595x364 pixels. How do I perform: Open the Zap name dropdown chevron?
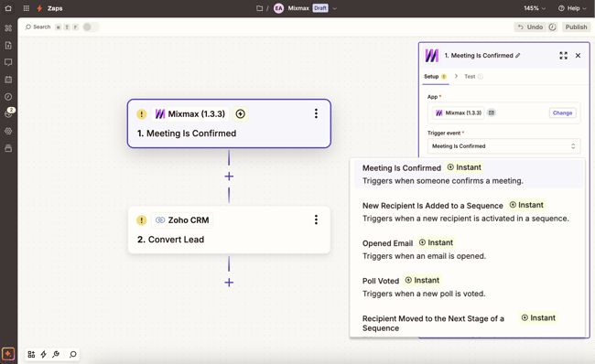334,8
